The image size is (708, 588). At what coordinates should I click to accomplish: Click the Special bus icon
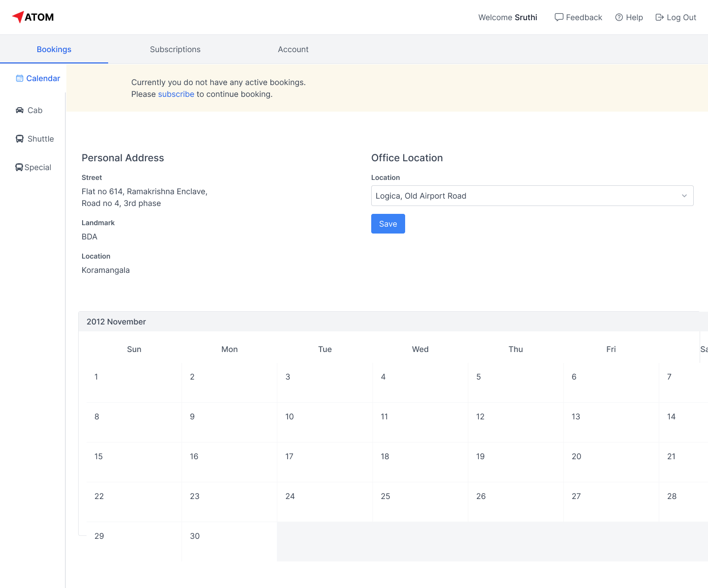[19, 167]
